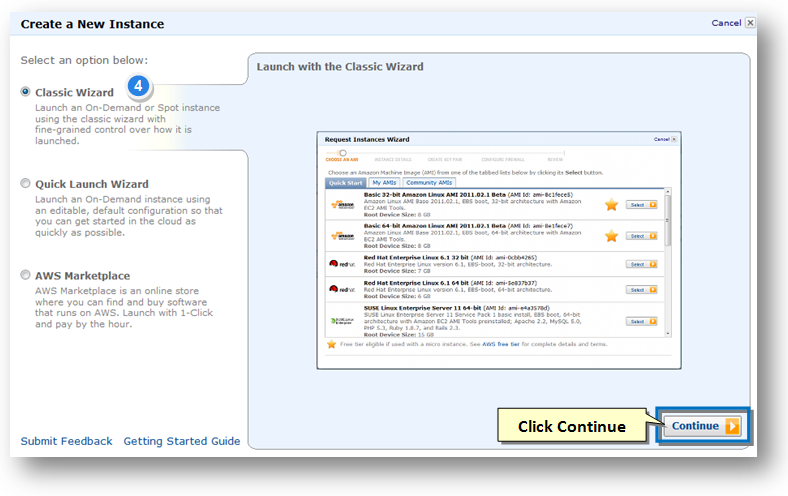Click the Request Instances Wizard title text
Image resolution: width=788 pixels, height=496 pixels.
(367, 139)
